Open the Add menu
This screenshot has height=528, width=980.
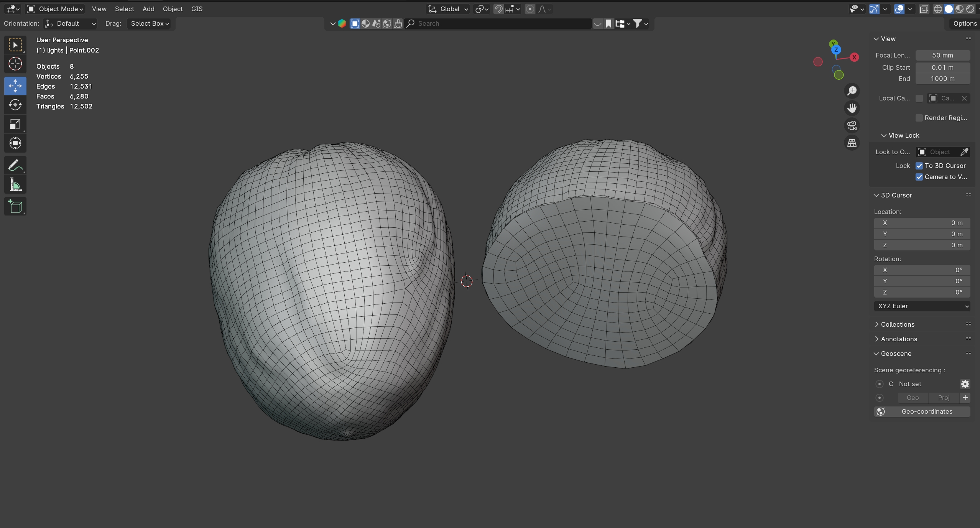pos(148,9)
